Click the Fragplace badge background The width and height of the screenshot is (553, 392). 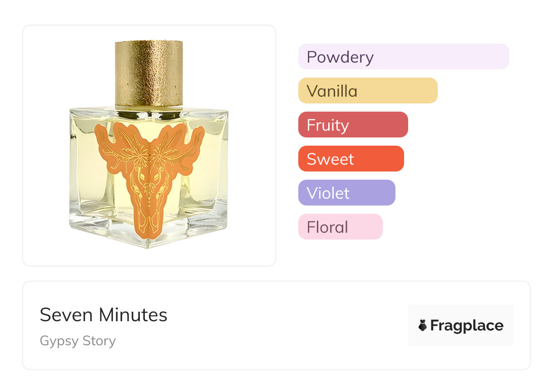[461, 325]
